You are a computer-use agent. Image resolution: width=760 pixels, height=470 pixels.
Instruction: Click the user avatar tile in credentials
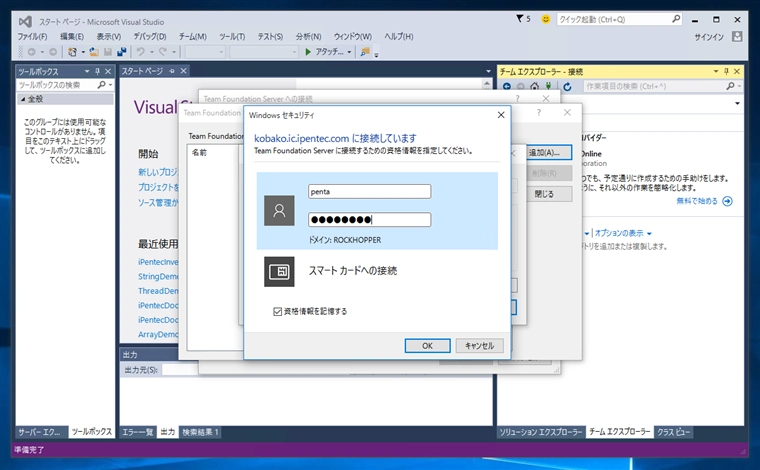(279, 210)
